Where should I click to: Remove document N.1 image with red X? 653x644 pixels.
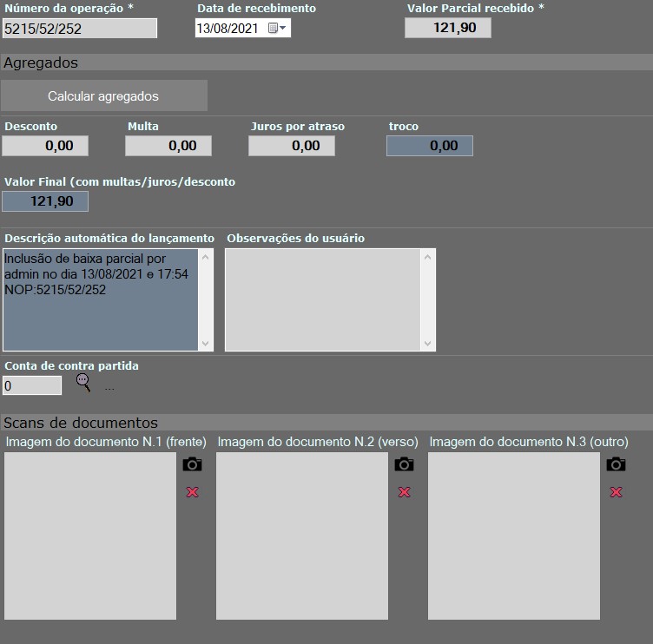pyautogui.click(x=192, y=492)
